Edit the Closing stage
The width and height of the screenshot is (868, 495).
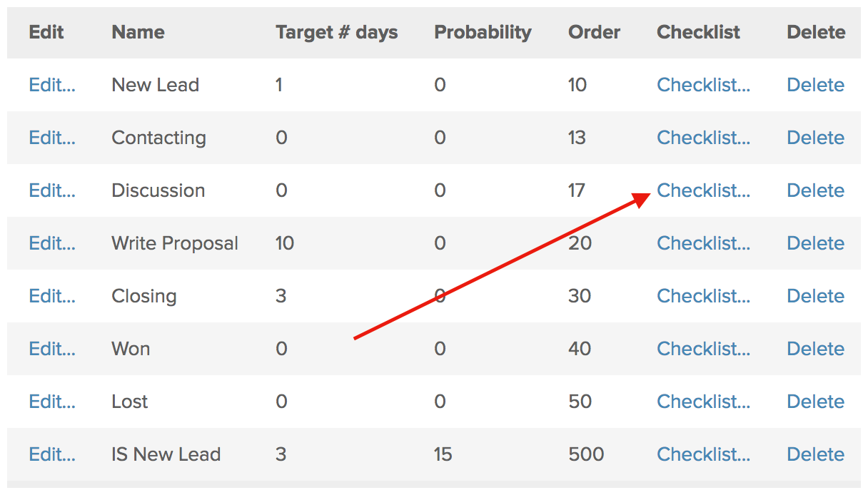point(52,296)
